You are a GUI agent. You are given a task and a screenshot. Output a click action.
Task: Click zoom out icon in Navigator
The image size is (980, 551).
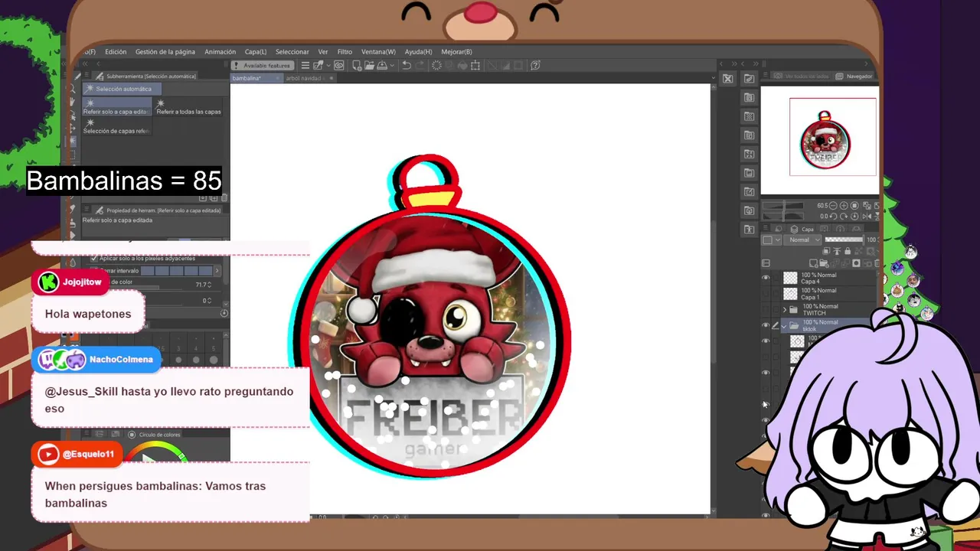pos(833,206)
